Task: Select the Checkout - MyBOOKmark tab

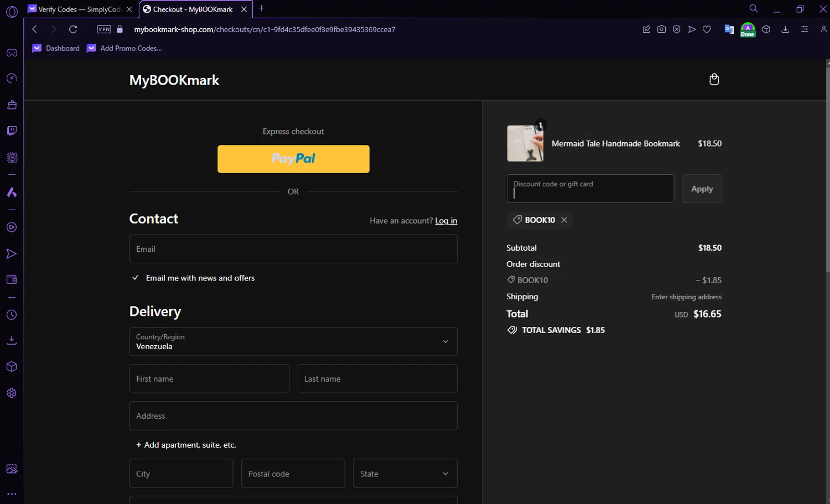Action: click(x=192, y=9)
